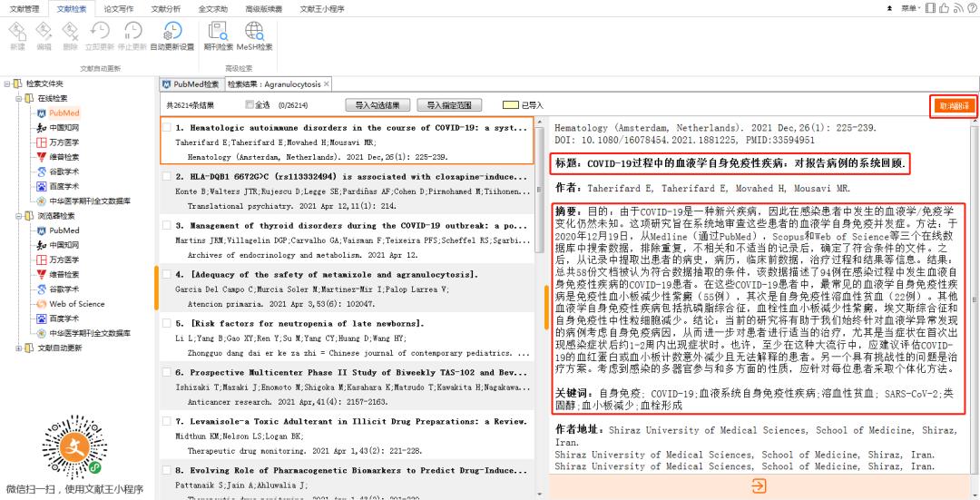Switch to the 论文写作 ribbon tab
The image size is (980, 500).
point(117,8)
